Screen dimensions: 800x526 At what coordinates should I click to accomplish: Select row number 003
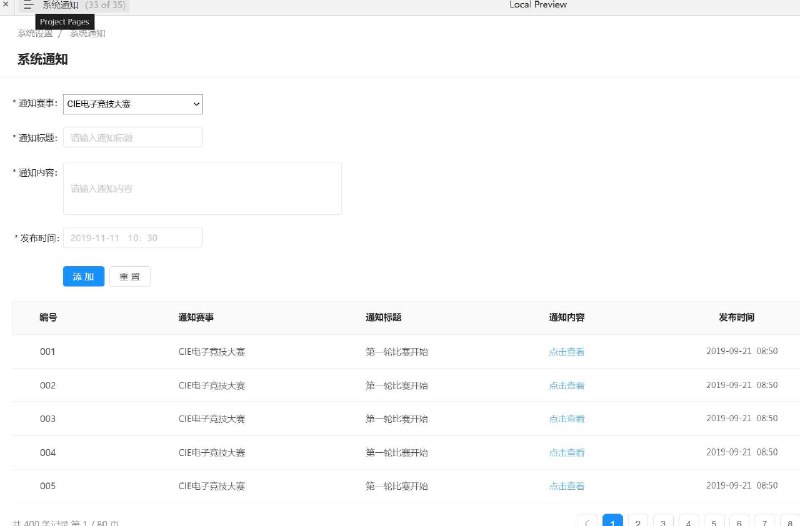click(47, 419)
